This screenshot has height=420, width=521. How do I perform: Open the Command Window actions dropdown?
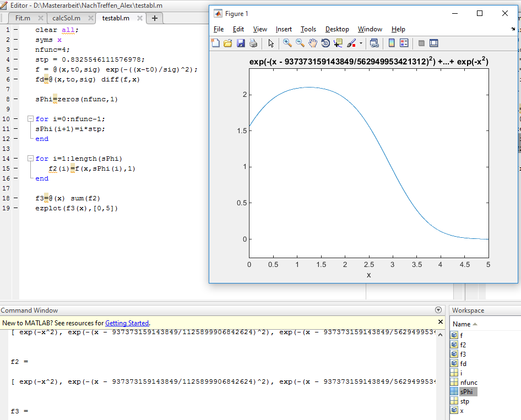click(438, 310)
